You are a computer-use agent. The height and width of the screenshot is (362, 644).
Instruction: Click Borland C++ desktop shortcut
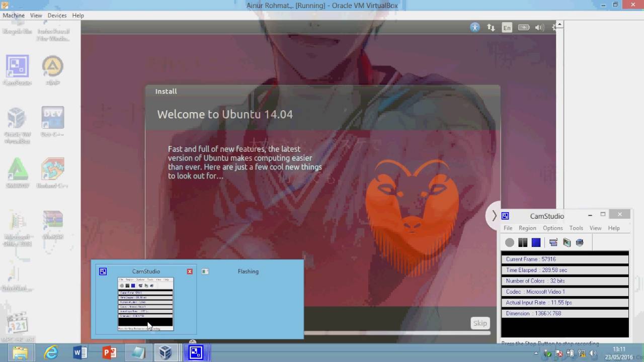click(x=52, y=173)
